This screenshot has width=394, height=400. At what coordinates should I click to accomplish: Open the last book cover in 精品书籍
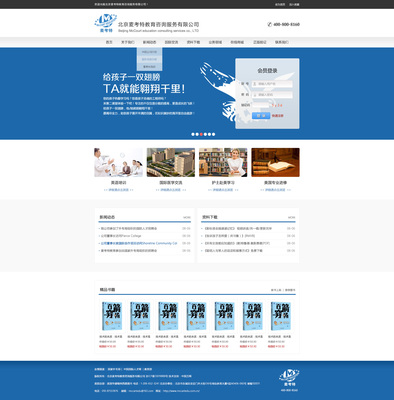coord(281,316)
